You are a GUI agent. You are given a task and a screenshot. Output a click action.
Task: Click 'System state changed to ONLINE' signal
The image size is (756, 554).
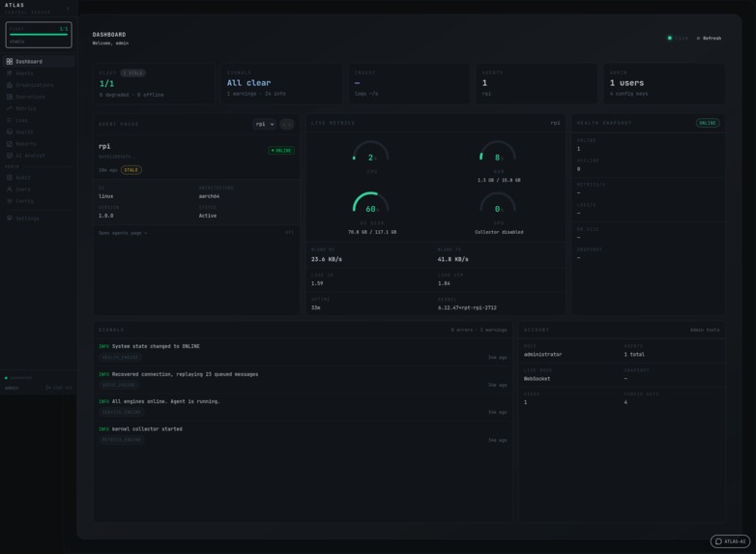point(156,346)
